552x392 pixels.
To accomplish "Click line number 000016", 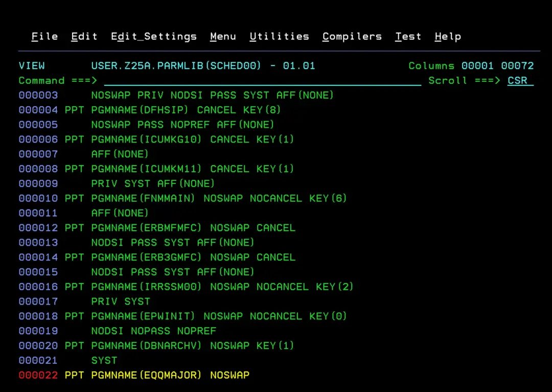I will (38, 287).
